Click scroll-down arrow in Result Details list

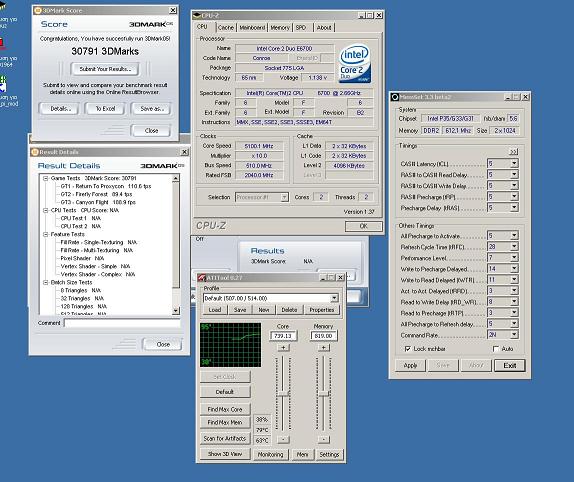point(176,311)
